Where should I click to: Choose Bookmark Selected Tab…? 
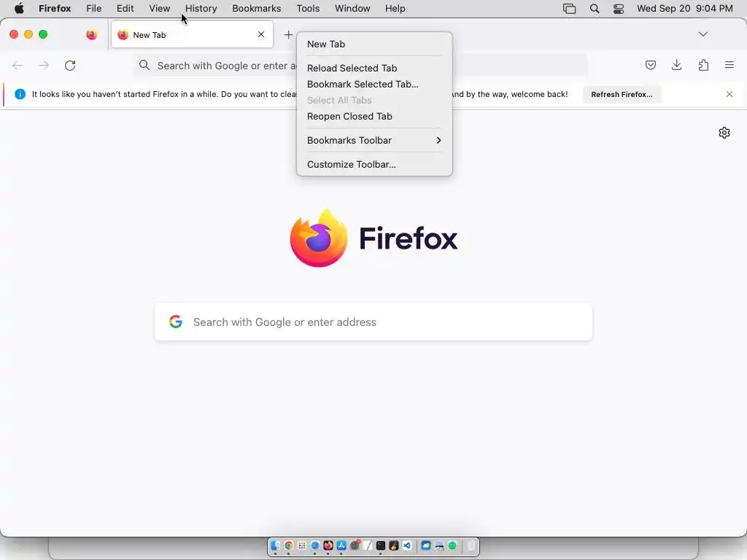click(x=374, y=85)
